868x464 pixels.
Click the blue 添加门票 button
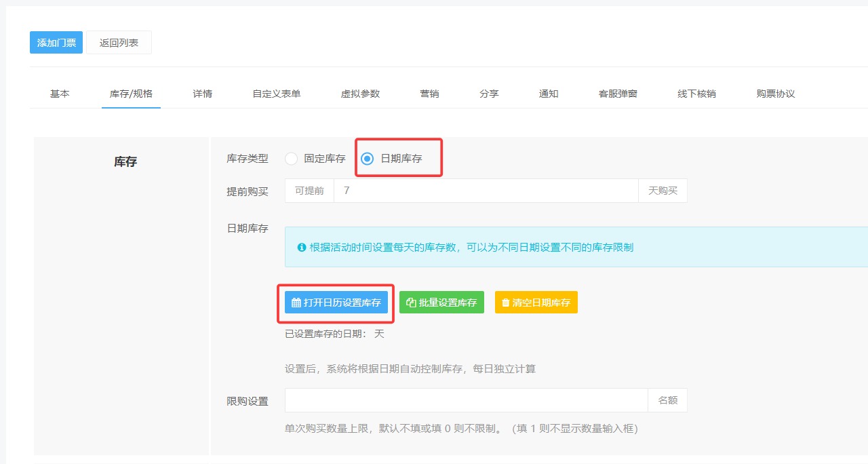point(56,42)
